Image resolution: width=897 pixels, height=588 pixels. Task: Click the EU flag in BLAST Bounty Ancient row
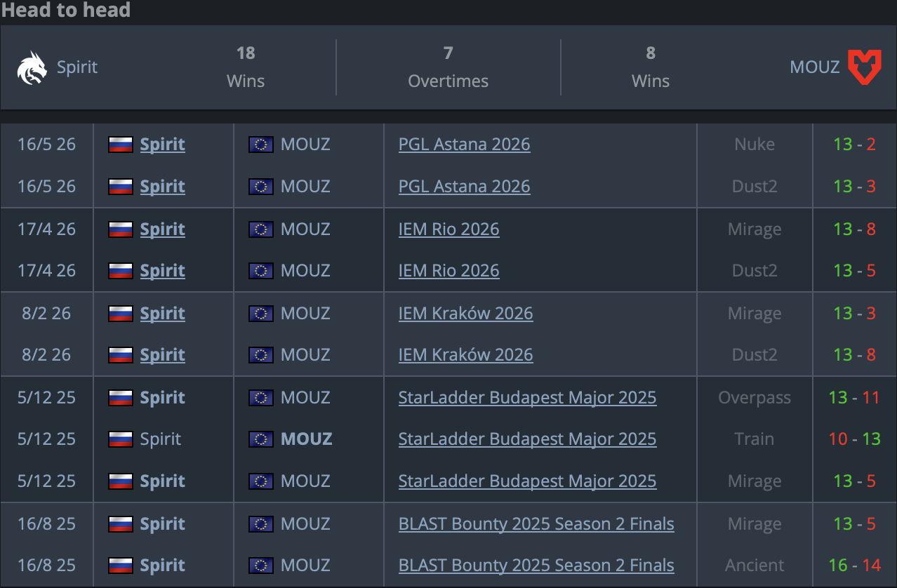click(261, 566)
